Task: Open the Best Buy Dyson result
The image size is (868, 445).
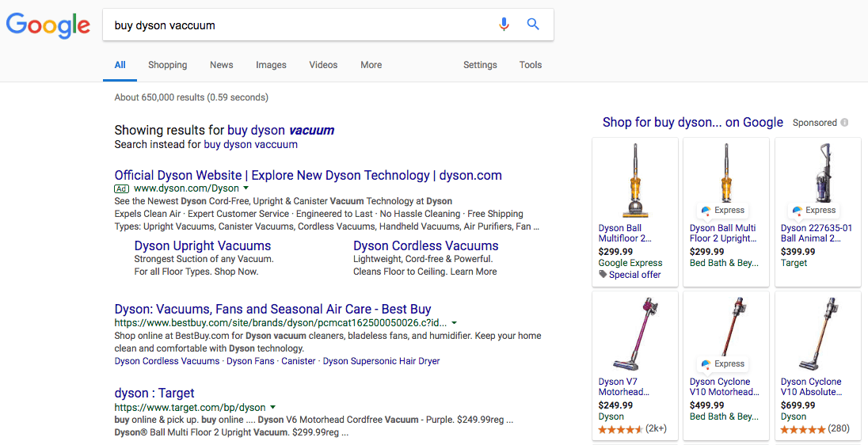Action: [x=273, y=310]
